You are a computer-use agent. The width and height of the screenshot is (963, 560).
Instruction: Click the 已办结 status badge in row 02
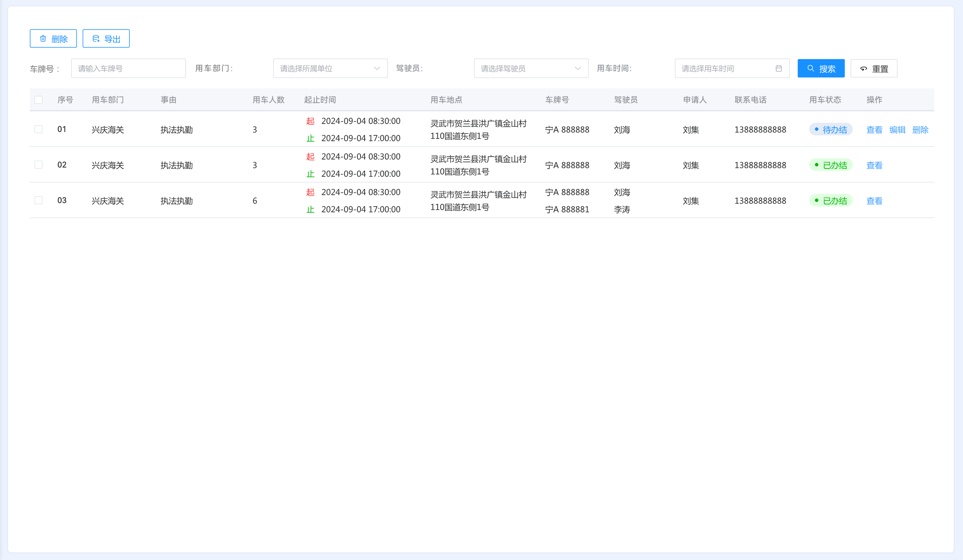830,165
